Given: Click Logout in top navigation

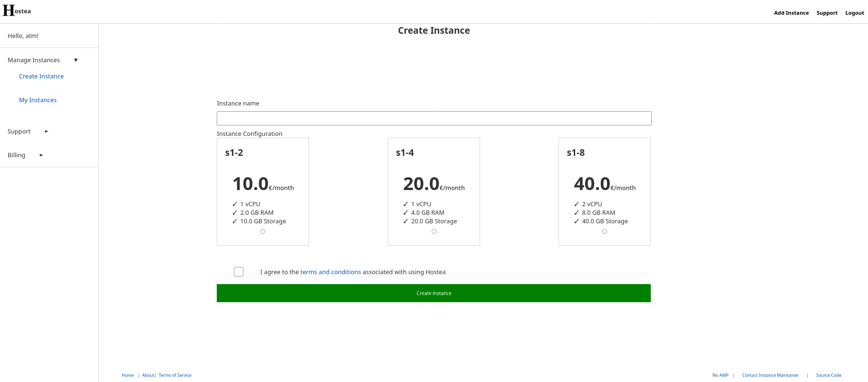Looking at the screenshot, I should point(854,13).
